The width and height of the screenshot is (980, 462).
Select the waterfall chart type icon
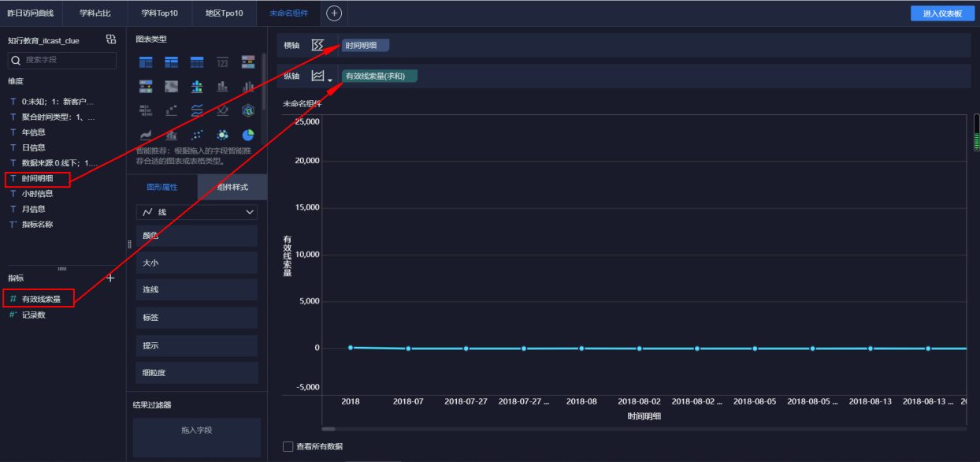pos(171,110)
